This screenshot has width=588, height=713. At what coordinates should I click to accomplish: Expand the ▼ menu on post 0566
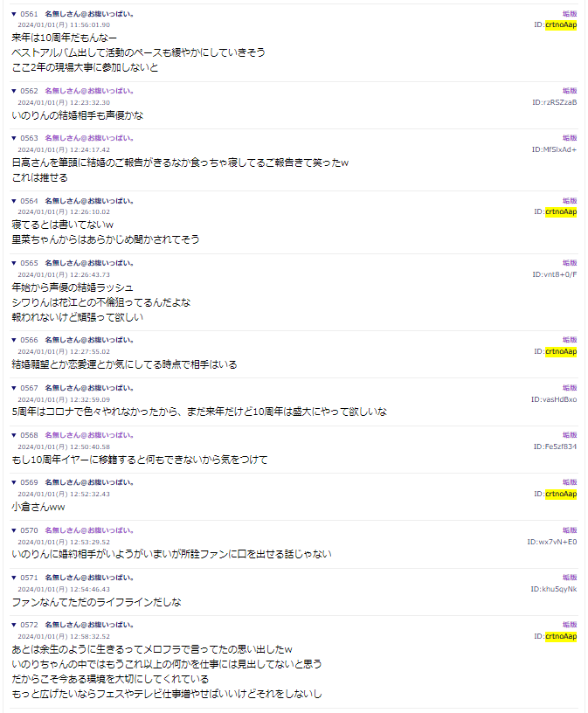(14, 340)
